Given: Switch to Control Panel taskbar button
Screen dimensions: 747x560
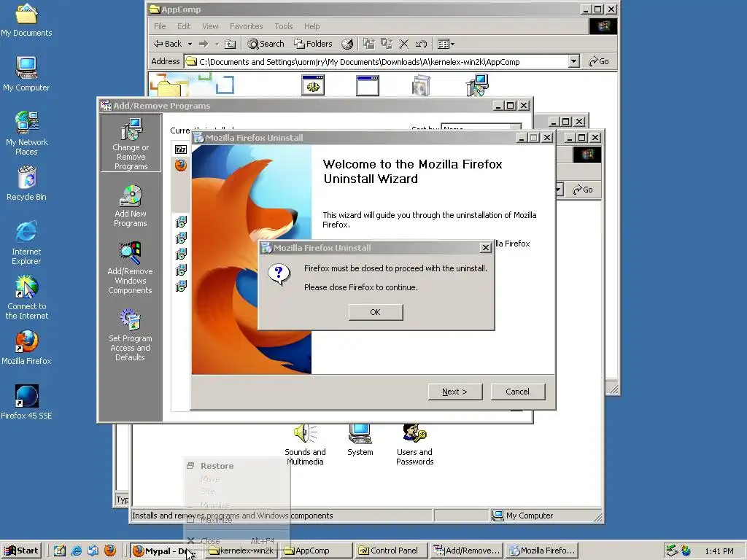Looking at the screenshot, I should [391, 551].
